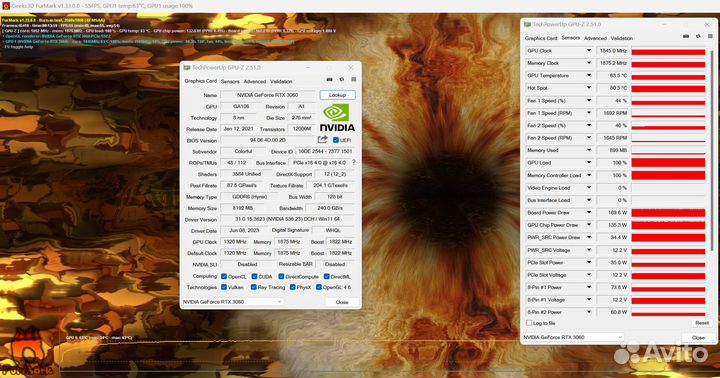This screenshot has height=378, width=720.
Task: Switch to Validation tab in Sensors window
Action: coord(622,38)
